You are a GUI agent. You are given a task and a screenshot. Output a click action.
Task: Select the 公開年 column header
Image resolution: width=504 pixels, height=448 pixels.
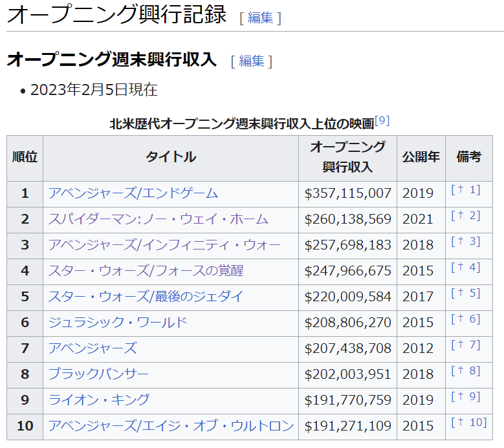point(421,157)
